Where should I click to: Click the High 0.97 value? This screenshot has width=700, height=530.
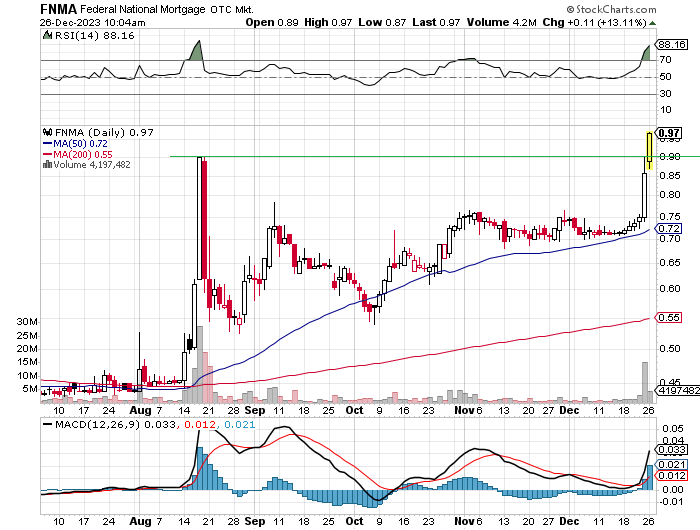click(328, 22)
